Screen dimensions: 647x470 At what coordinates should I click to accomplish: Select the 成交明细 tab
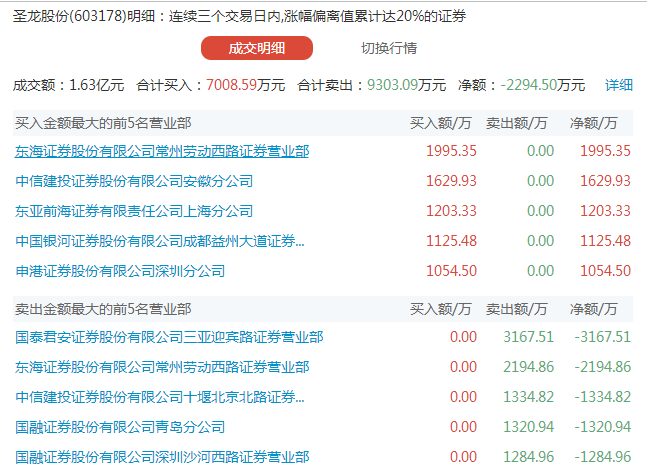(x=257, y=48)
